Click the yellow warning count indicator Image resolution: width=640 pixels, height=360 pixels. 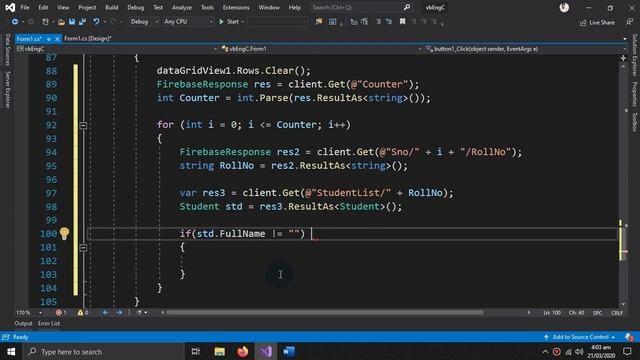point(83,313)
